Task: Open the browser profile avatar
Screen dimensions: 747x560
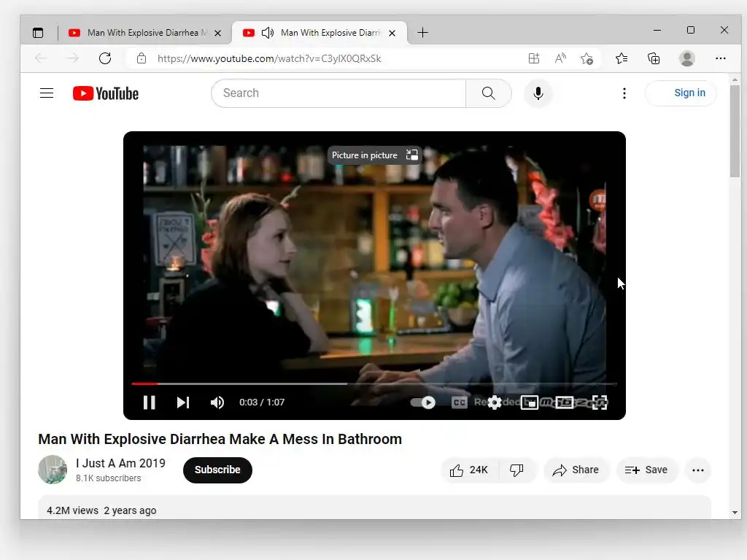Action: 686,58
